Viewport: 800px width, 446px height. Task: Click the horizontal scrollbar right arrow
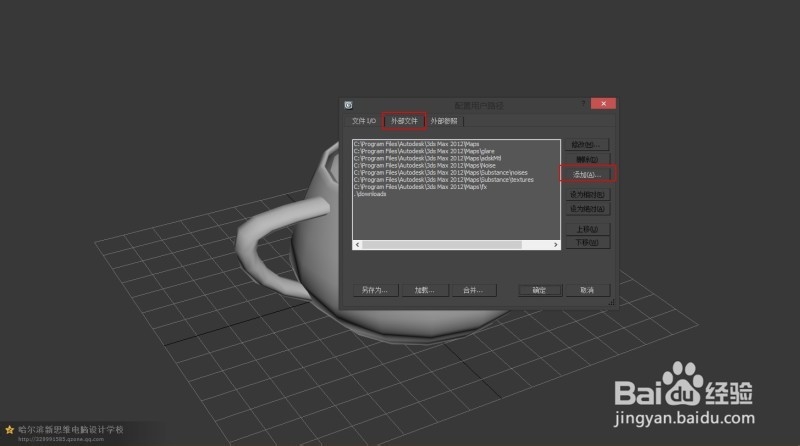click(x=556, y=245)
